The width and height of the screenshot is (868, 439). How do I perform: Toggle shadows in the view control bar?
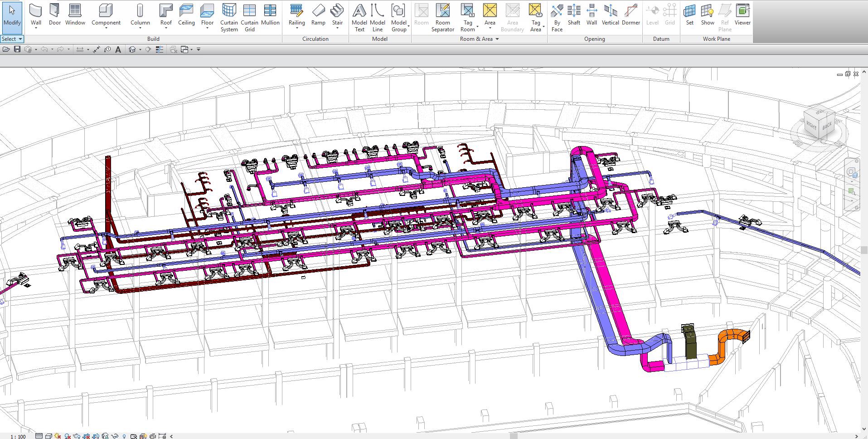pyautogui.click(x=68, y=436)
